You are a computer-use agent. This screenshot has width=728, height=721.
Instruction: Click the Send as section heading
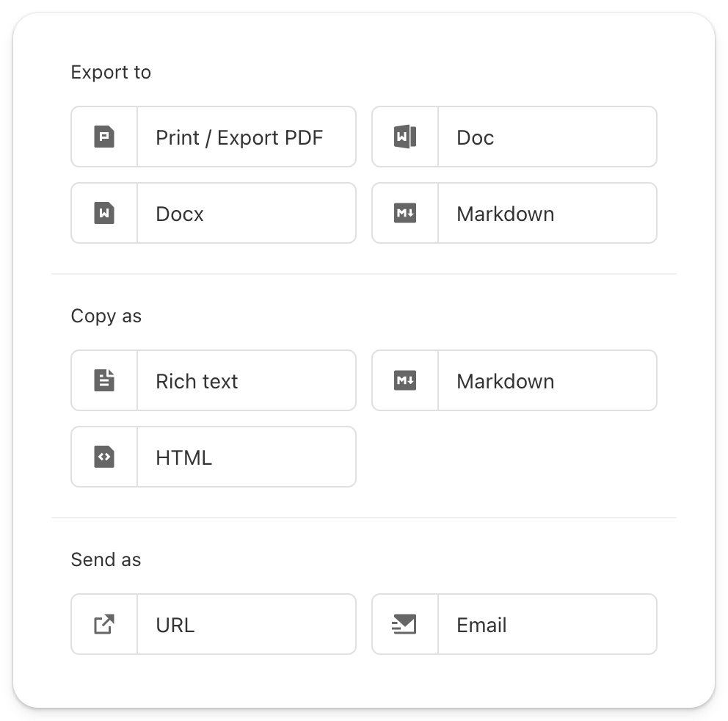106,559
